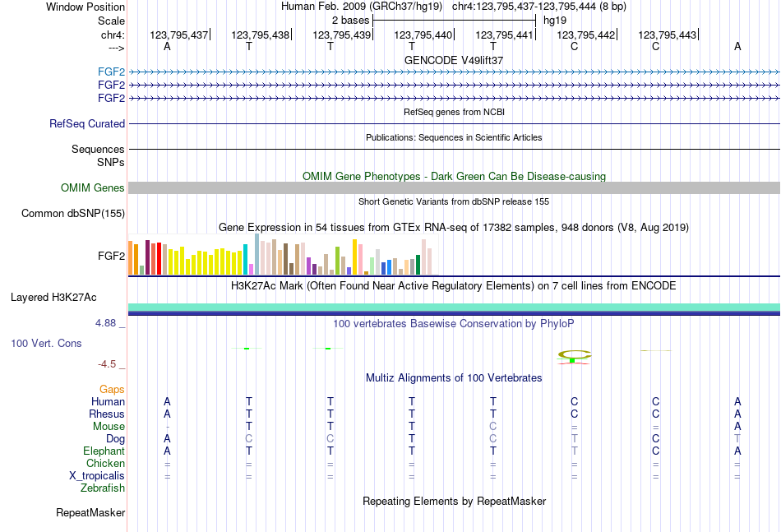Open the RefSeq Curated track label
This screenshot has height=532, width=781.
point(87,123)
